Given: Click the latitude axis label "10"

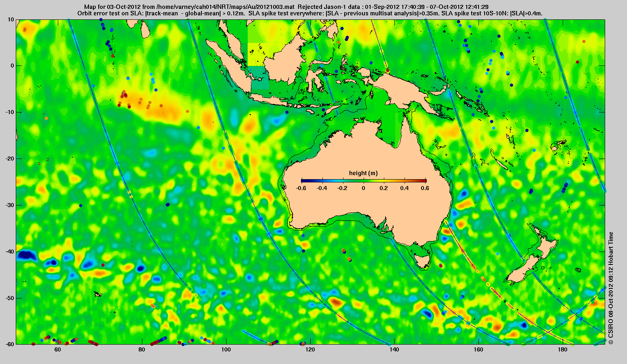Looking at the screenshot, I should pyautogui.click(x=11, y=19).
